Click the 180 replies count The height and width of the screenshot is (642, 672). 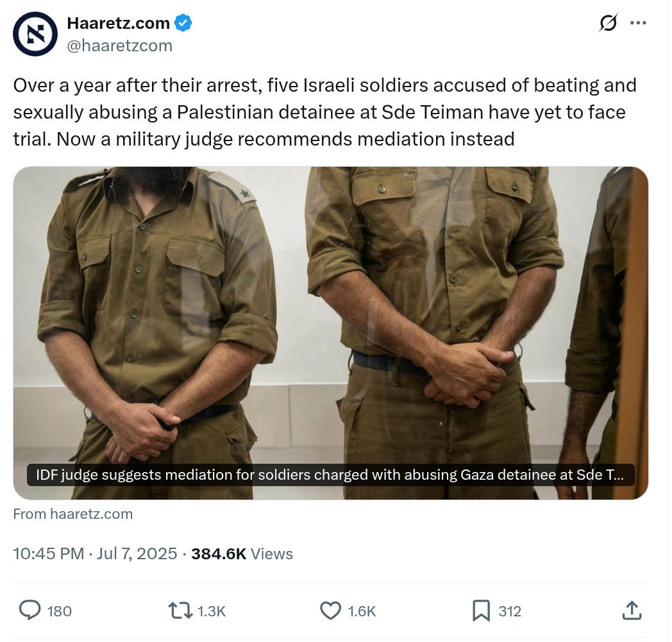[60, 611]
